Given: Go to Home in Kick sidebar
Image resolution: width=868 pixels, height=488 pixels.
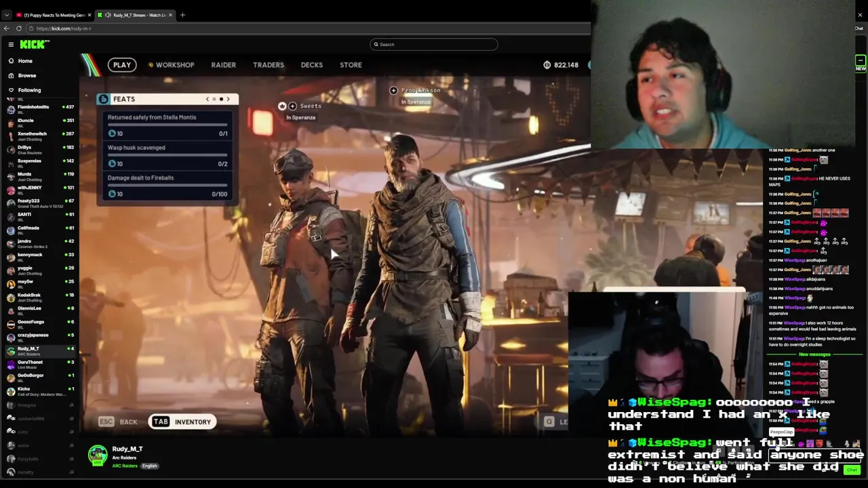Looking at the screenshot, I should [24, 61].
